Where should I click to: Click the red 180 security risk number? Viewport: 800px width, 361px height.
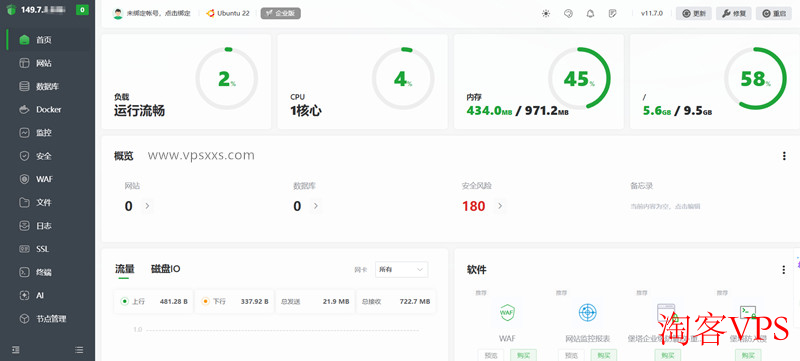473,206
